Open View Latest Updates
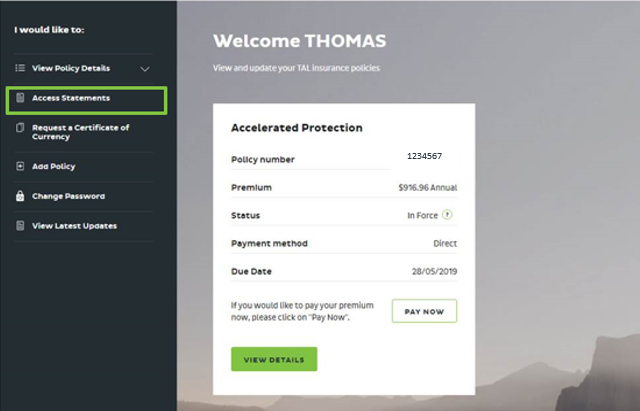Screen dimensions: 640x411 click(74, 226)
